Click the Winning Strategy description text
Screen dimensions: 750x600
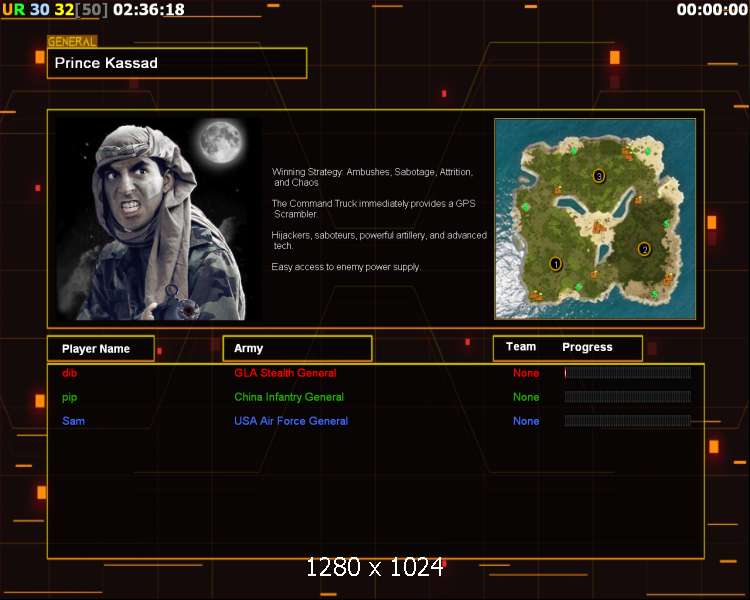pyautogui.click(x=372, y=177)
